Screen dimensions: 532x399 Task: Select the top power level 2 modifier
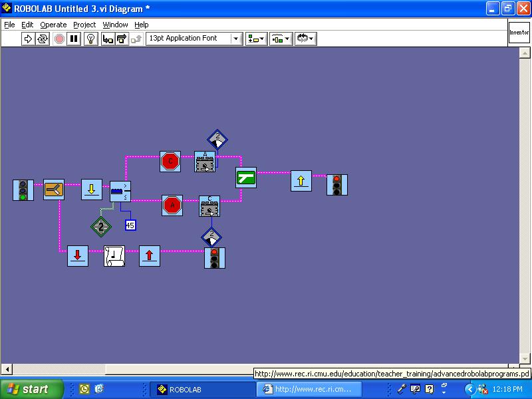pos(217,139)
